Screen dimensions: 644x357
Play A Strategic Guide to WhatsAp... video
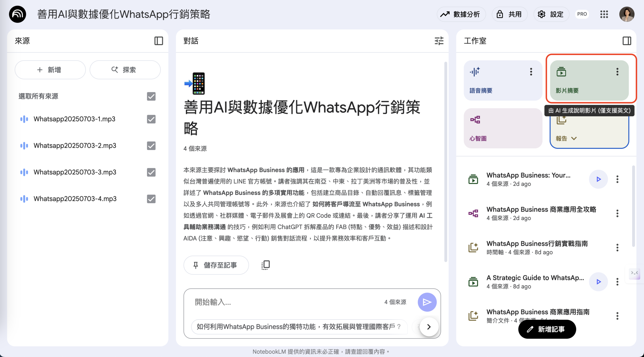(598, 282)
